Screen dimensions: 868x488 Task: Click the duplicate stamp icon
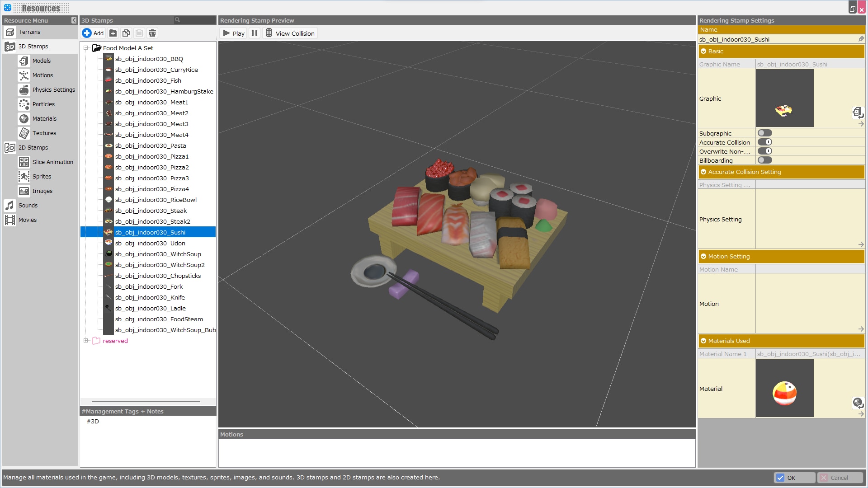click(x=126, y=33)
